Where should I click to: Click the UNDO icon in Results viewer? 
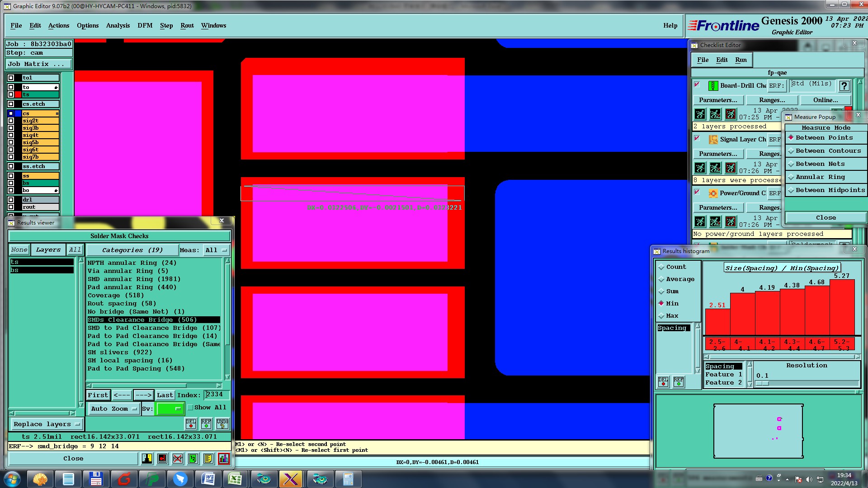click(222, 423)
